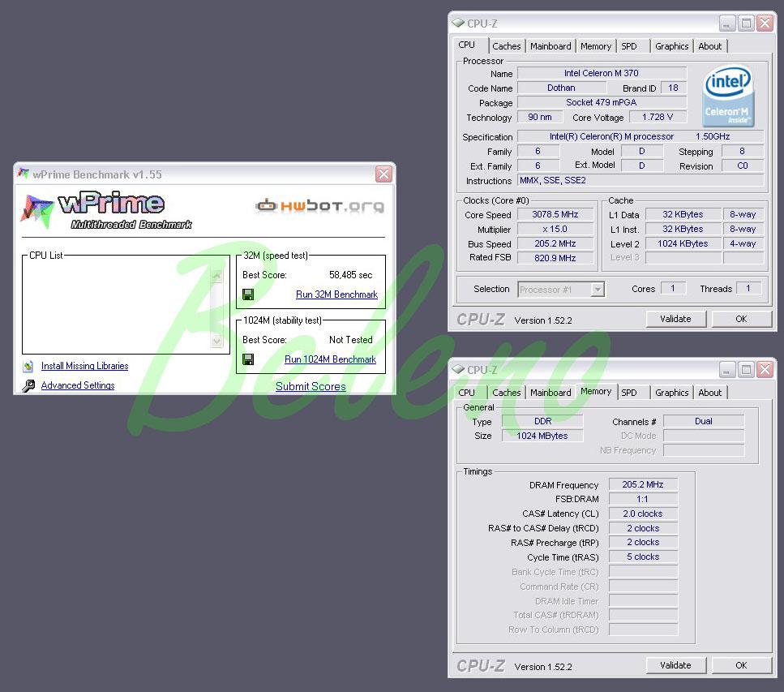
Task: Click the bottom CPU-Z window title icon
Action: 458,369
